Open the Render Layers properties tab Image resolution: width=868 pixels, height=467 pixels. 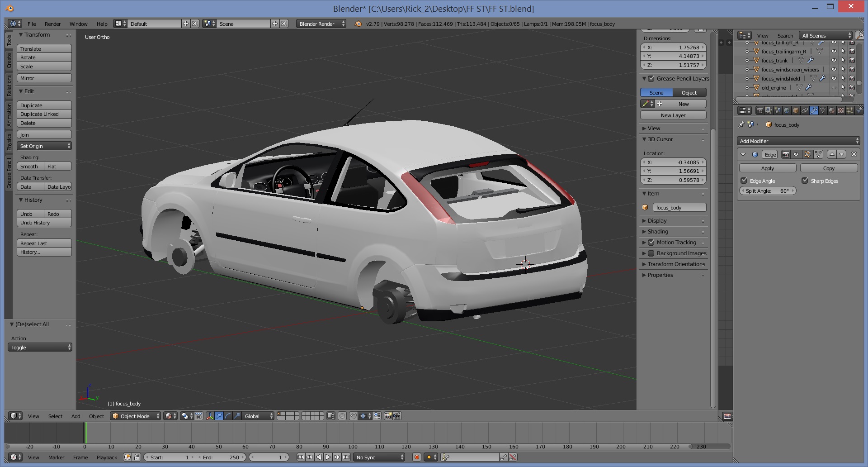(x=769, y=110)
